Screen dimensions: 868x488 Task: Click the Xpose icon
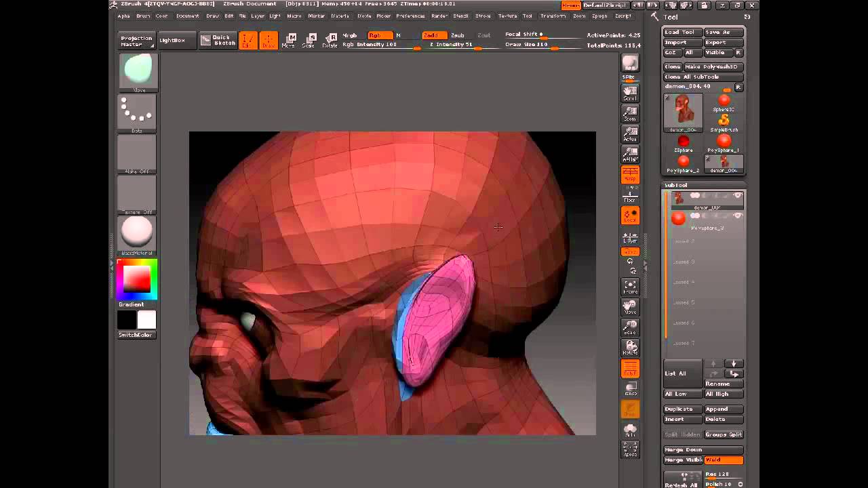click(630, 449)
